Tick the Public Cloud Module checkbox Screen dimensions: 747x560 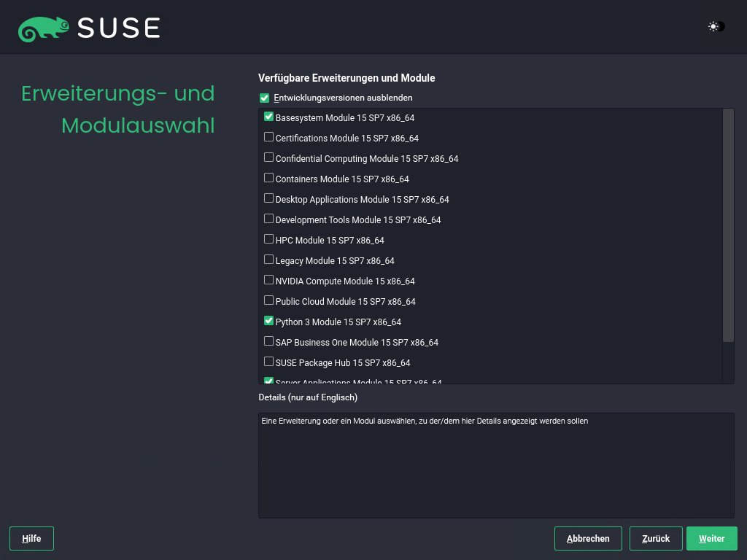click(x=268, y=301)
